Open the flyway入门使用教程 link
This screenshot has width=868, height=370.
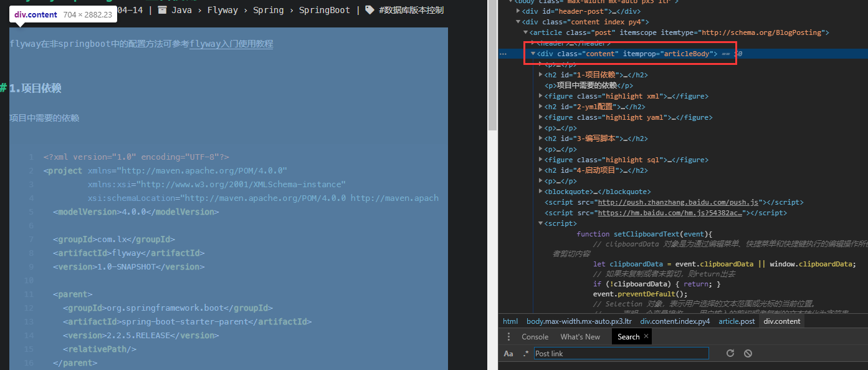231,44
